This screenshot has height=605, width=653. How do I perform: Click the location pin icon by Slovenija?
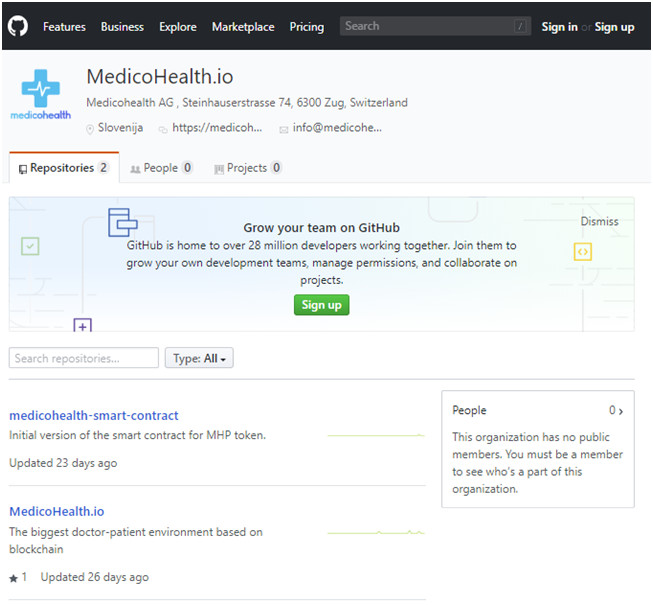click(90, 129)
